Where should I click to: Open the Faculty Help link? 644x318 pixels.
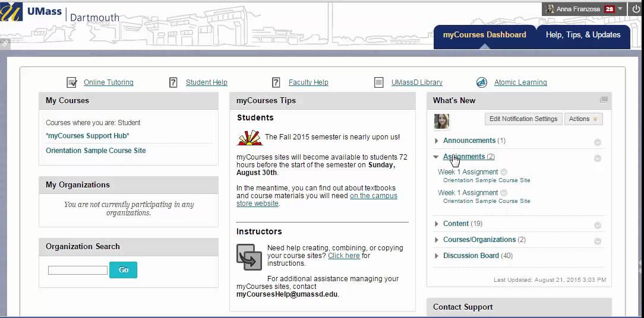[x=308, y=82]
